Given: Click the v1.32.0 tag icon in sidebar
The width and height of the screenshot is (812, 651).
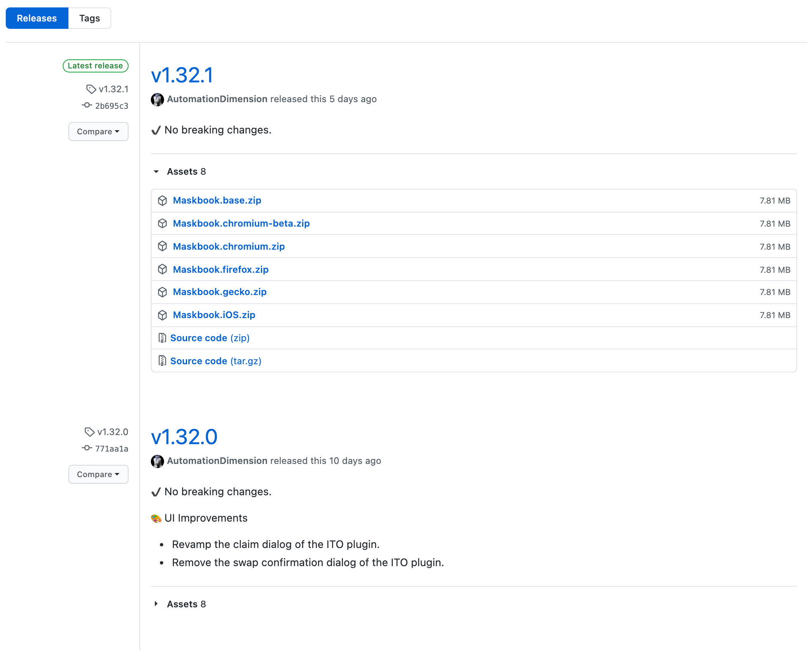Looking at the screenshot, I should pos(89,432).
